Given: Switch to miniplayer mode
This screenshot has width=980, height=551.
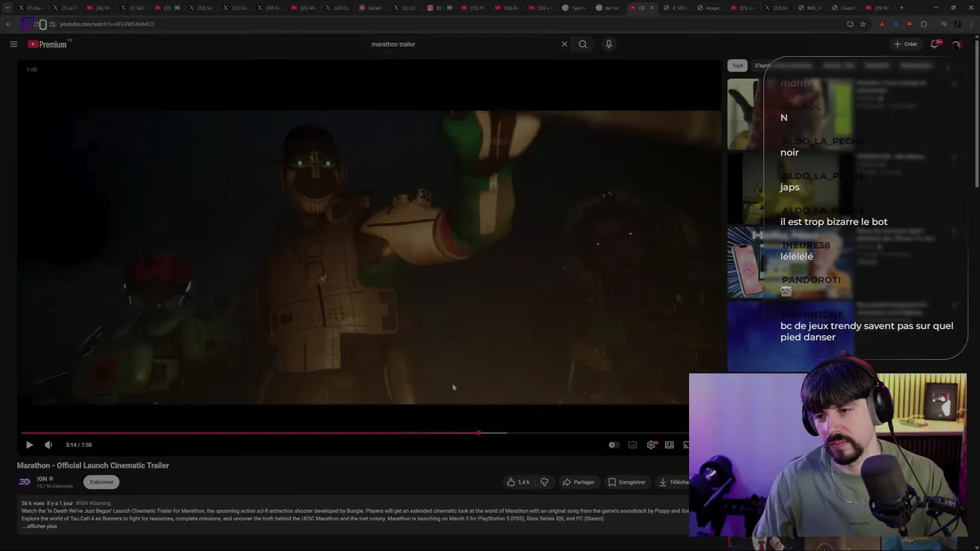Looking at the screenshot, I should click(669, 445).
